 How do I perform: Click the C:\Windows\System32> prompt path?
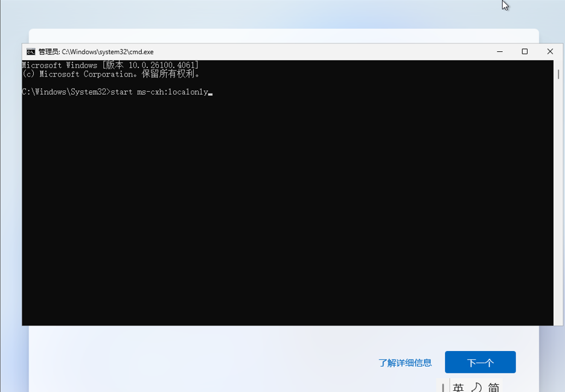click(65, 92)
